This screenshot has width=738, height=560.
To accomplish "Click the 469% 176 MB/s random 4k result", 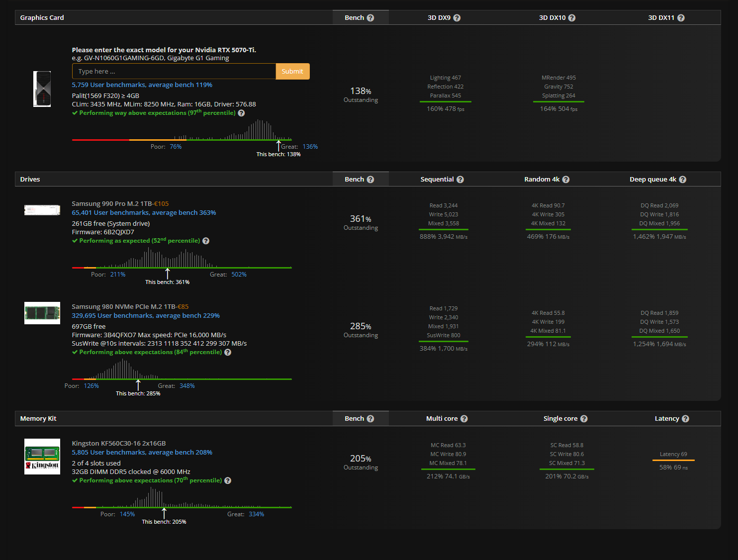I will pos(549,237).
